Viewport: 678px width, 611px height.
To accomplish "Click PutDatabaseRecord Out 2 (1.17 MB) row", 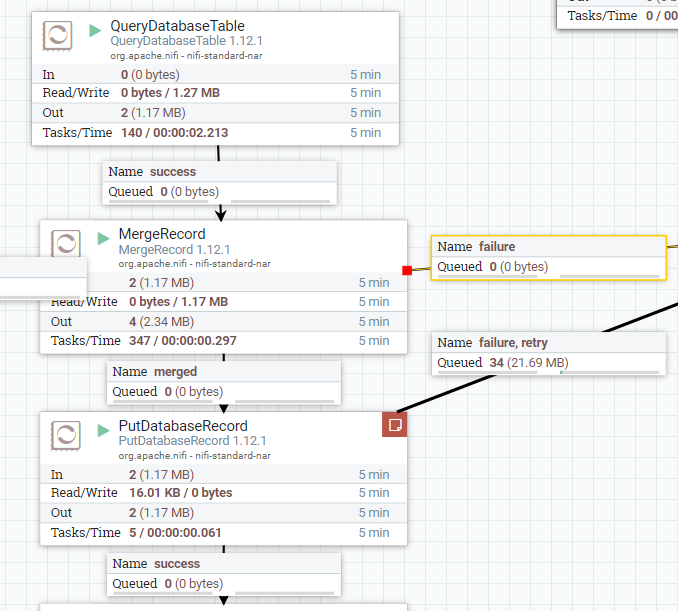I will [x=224, y=513].
